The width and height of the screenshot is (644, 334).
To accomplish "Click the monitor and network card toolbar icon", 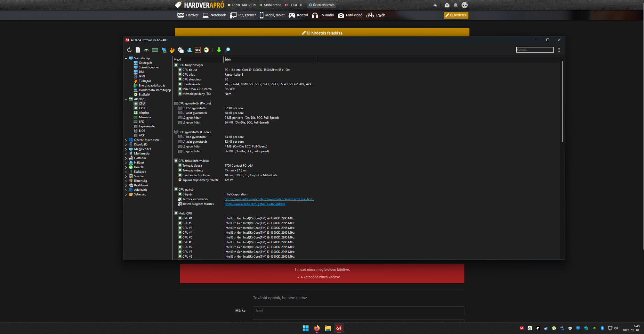I will tap(164, 50).
